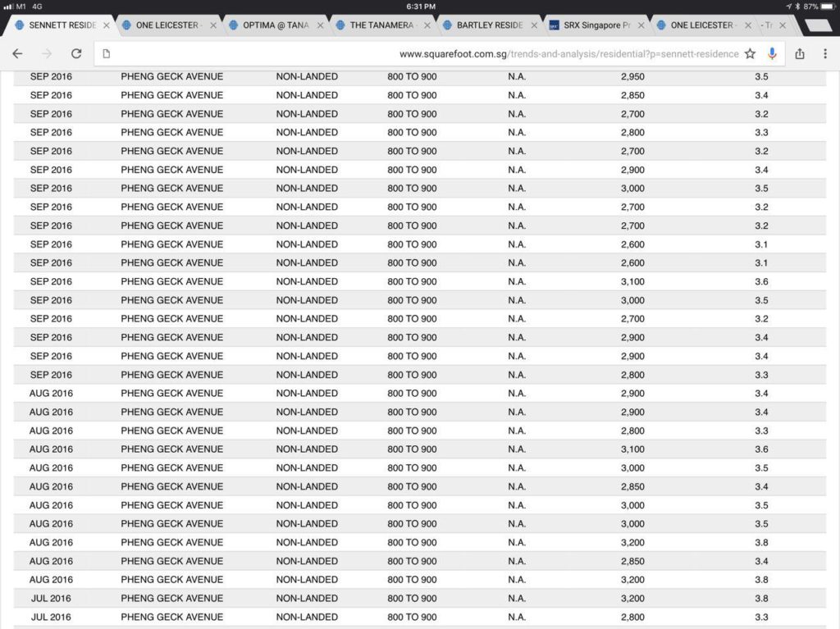840x629 pixels.
Task: Select JUL 2016 in the 2,800 row
Action: (x=51, y=618)
